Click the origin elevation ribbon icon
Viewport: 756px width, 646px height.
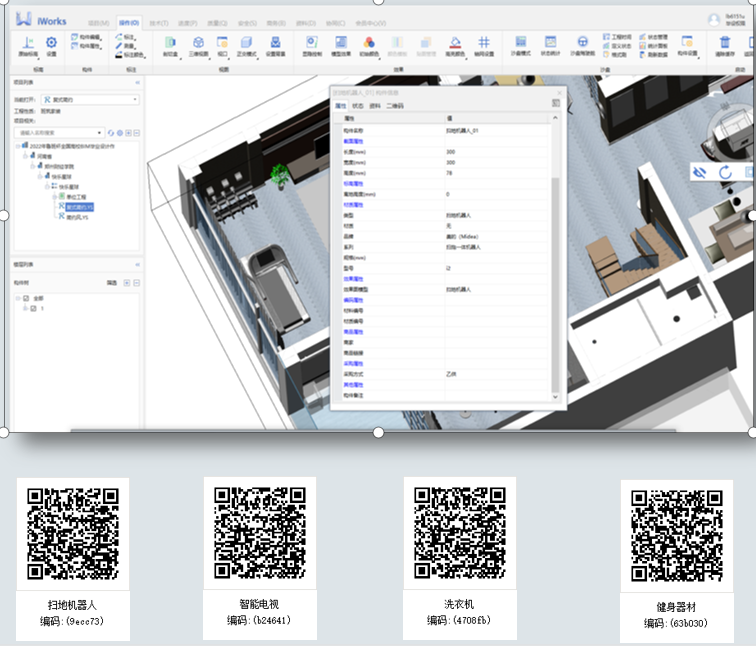[x=28, y=43]
